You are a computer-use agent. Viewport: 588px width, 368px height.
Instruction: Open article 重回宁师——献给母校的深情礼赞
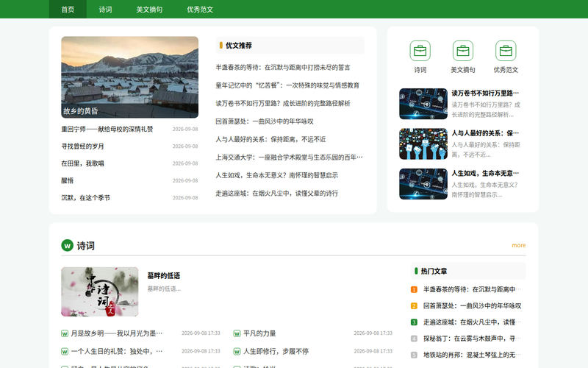point(107,130)
